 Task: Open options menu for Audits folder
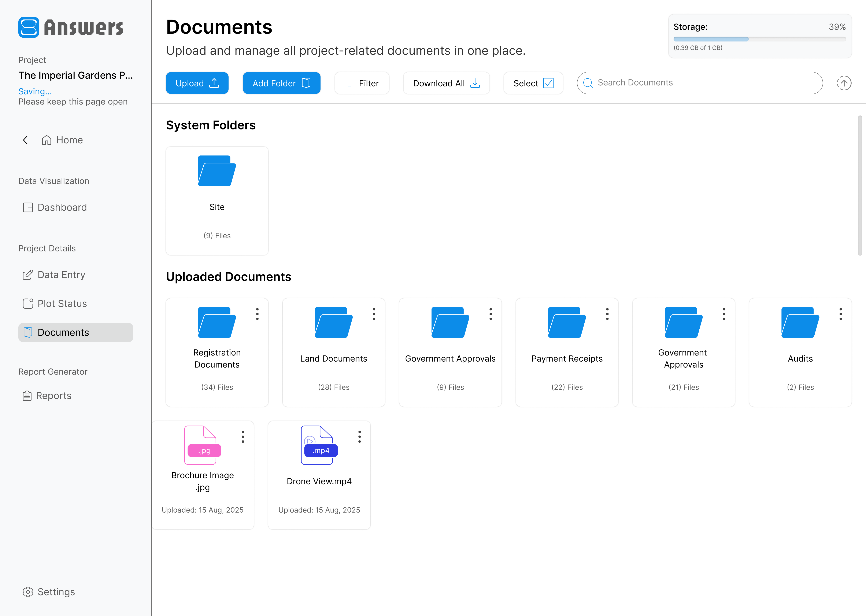(x=841, y=314)
